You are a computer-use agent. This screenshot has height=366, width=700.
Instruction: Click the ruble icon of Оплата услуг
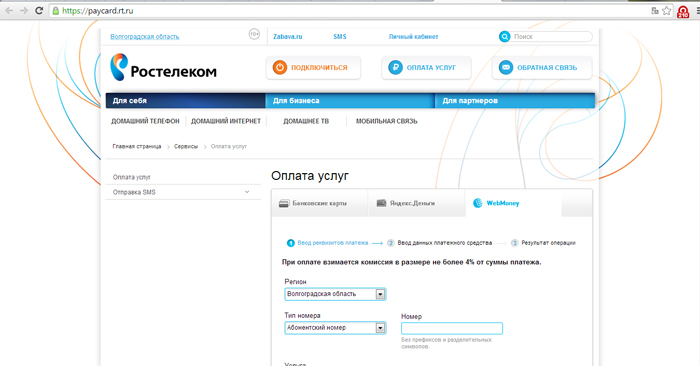click(395, 67)
